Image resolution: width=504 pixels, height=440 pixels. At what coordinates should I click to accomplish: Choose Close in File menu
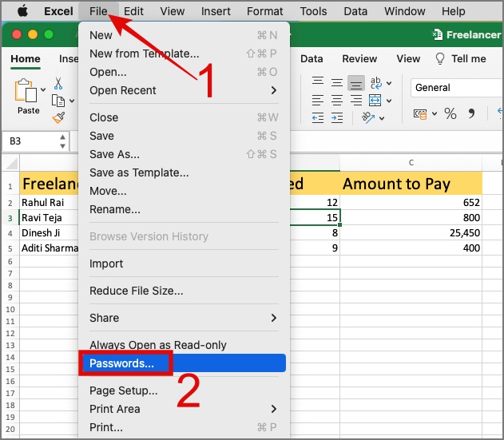[185, 117]
